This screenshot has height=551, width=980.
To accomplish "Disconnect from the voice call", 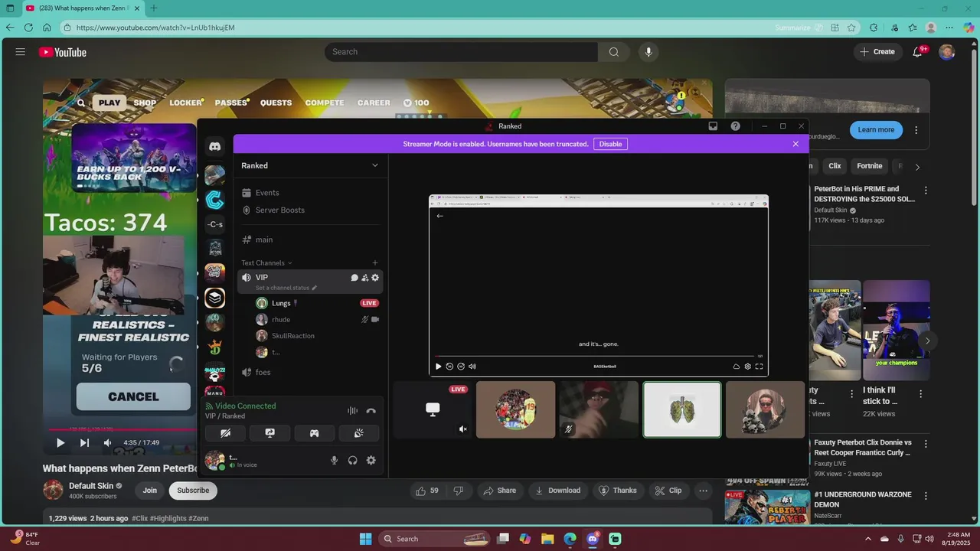I will tap(371, 411).
